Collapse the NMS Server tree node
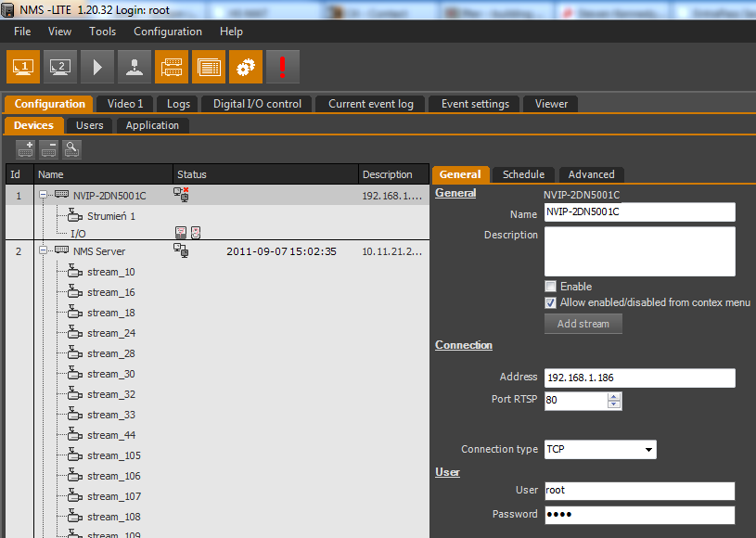Viewport: 756px width, 538px height. pos(44,250)
